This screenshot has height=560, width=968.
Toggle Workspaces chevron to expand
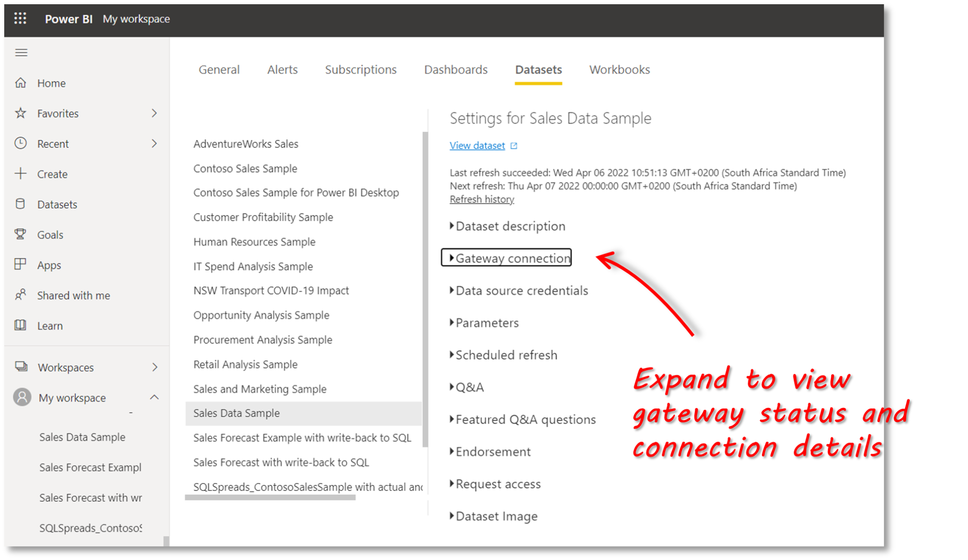tap(154, 367)
